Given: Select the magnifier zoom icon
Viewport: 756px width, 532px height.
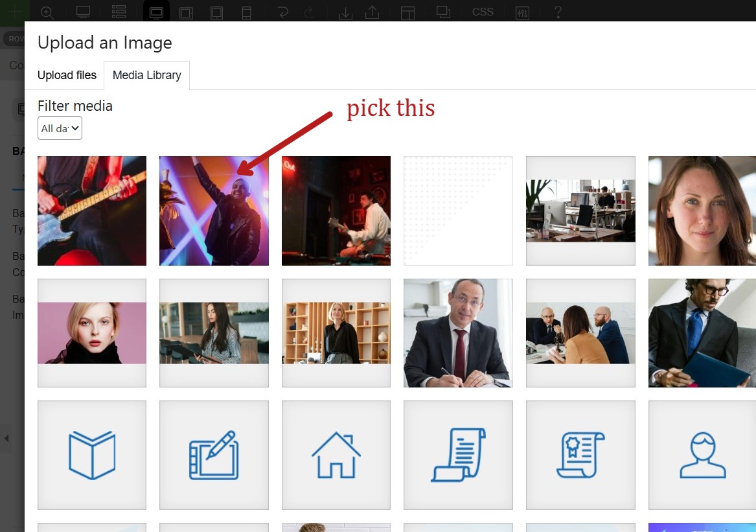Looking at the screenshot, I should (47, 12).
